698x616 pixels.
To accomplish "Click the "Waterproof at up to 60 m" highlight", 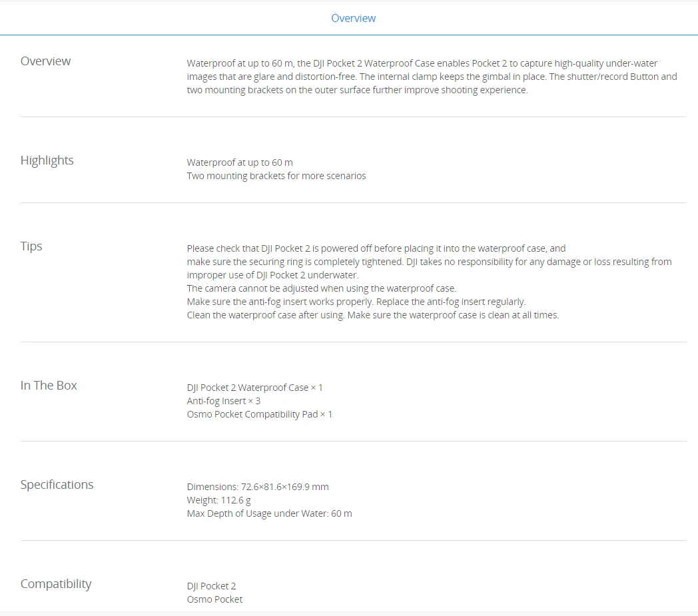I will click(240, 162).
